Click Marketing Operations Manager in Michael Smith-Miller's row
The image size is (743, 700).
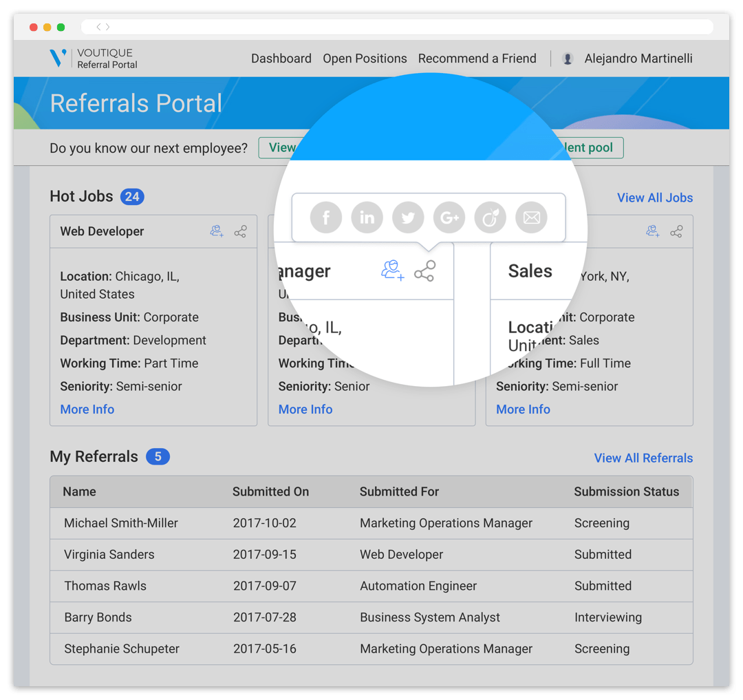[446, 522]
